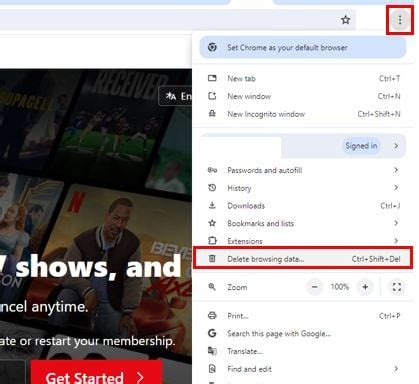Click the 100% zoom level value
419x384 pixels.
(340, 287)
